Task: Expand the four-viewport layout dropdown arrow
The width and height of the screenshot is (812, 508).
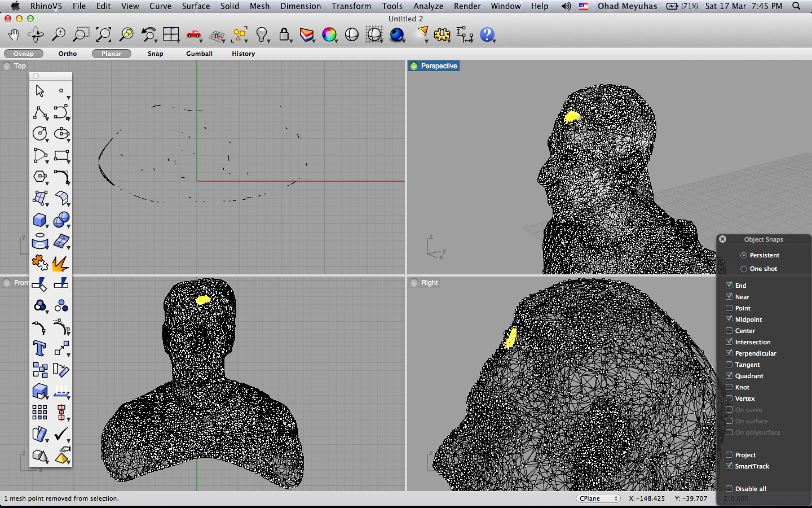Action: [178, 41]
